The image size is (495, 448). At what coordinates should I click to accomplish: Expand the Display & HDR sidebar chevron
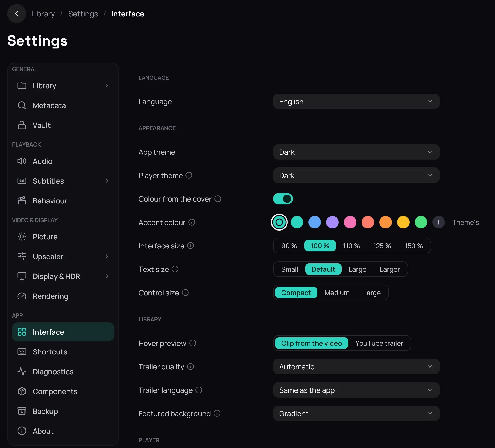(107, 276)
